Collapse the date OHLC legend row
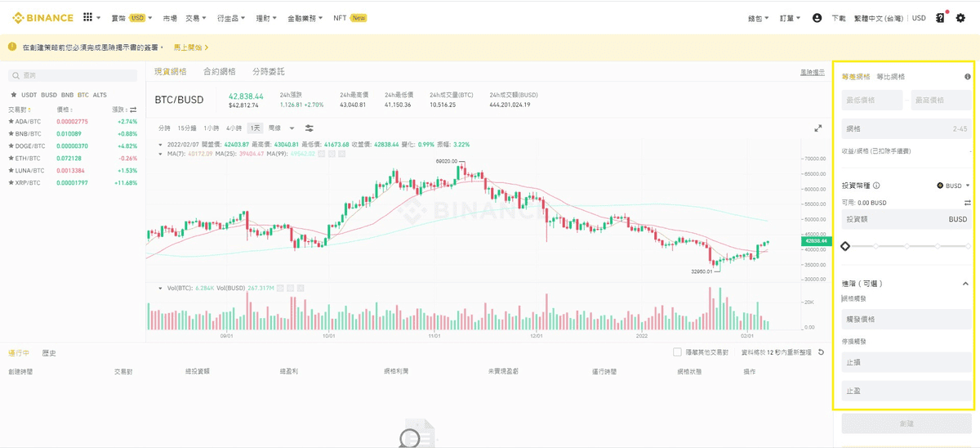The image size is (980, 448). click(160, 145)
